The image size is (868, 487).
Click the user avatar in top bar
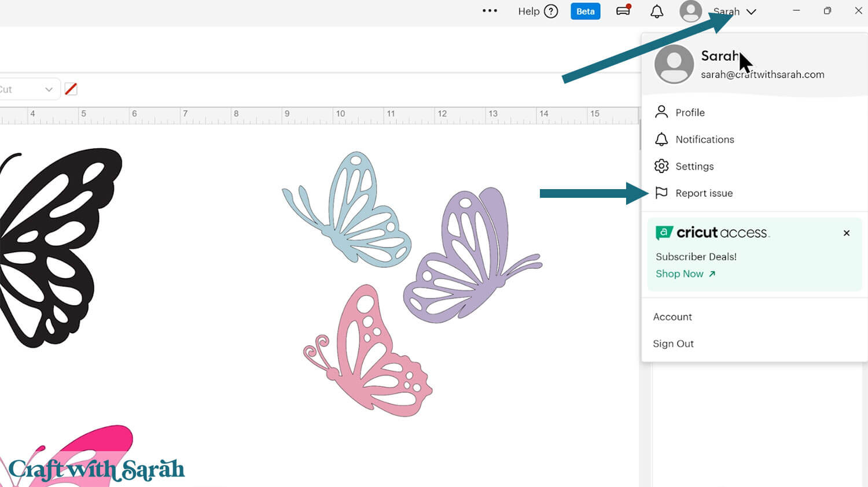(690, 12)
